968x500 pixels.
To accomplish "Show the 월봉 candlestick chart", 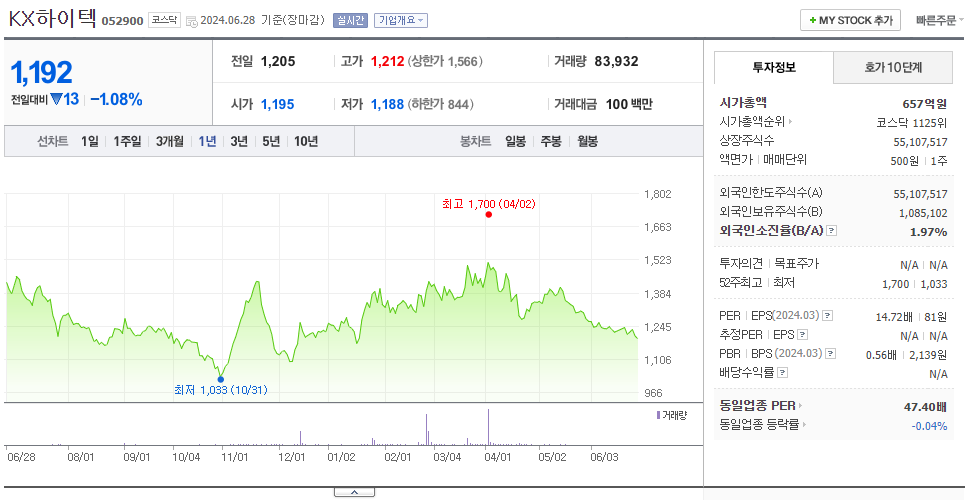I will pyautogui.click(x=588, y=141).
